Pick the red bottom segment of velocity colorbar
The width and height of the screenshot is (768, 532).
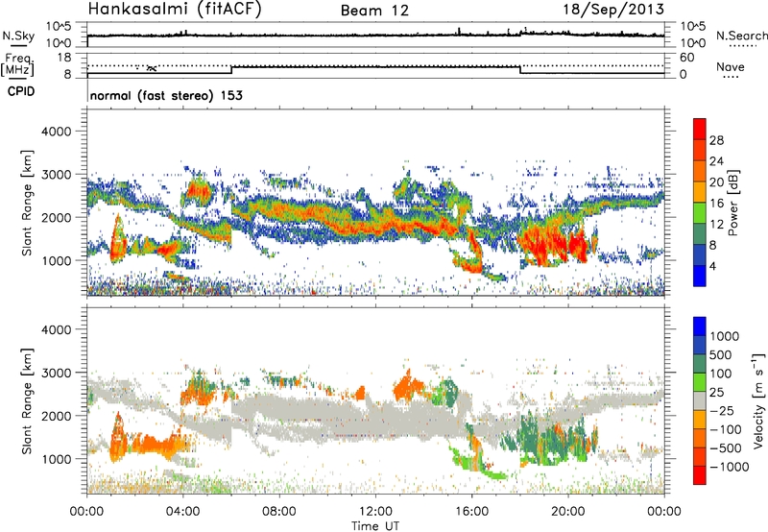pyautogui.click(x=700, y=475)
